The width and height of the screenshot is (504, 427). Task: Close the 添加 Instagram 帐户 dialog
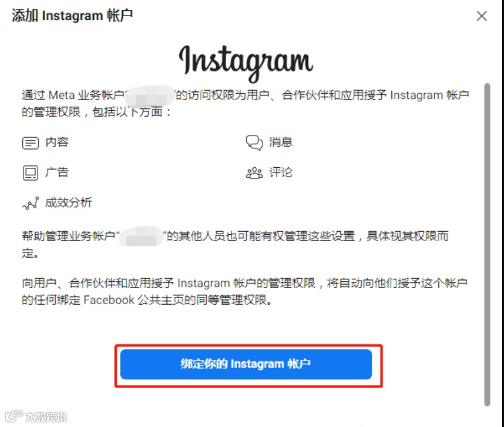point(481,15)
